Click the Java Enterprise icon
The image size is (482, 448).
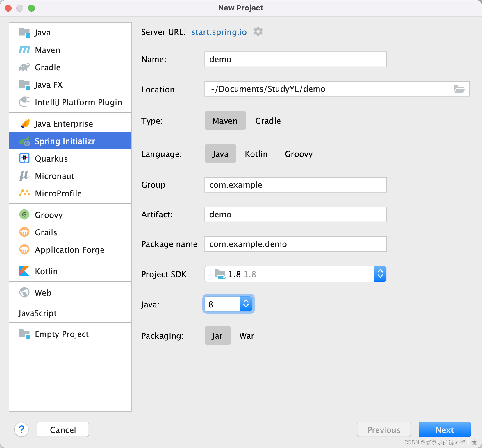tap(25, 123)
